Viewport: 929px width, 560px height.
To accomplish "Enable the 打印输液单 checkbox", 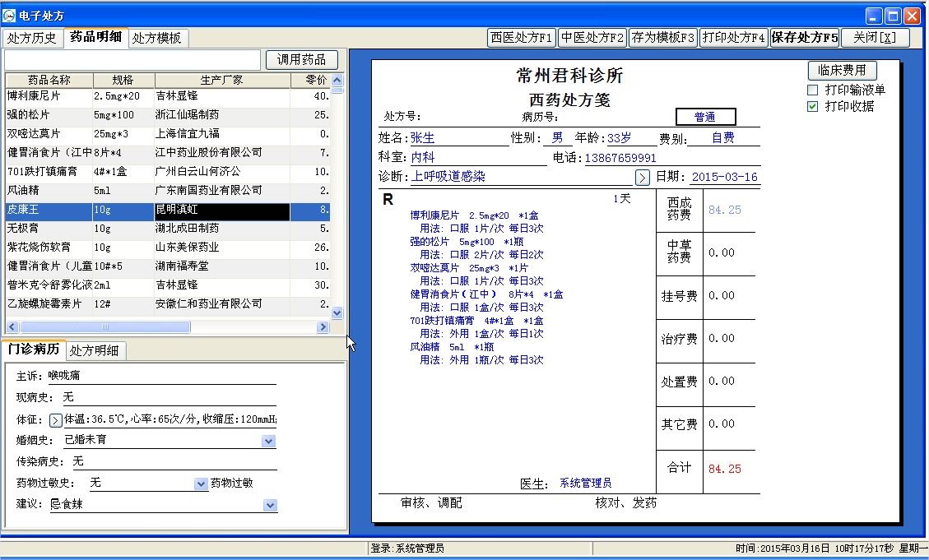I will pyautogui.click(x=813, y=90).
